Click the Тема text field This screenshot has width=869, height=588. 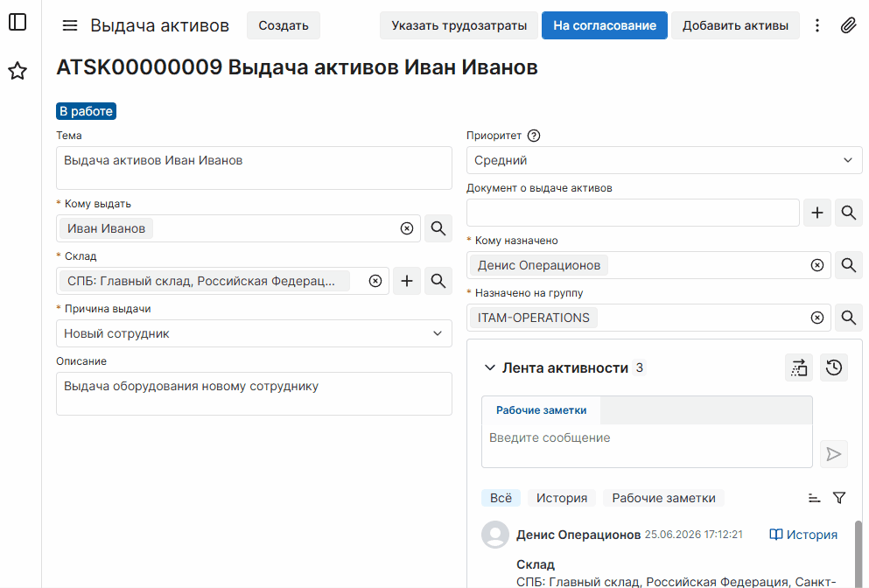pyautogui.click(x=254, y=168)
